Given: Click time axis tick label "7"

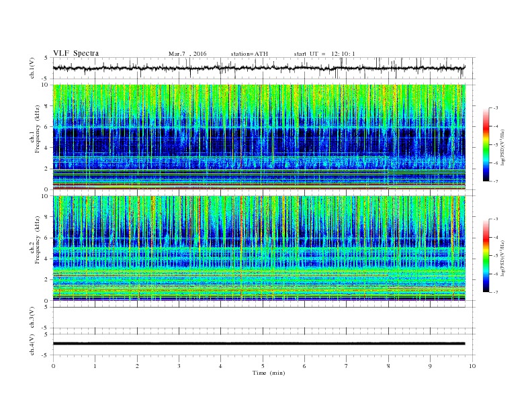Looking at the screenshot, I should tap(347, 366).
